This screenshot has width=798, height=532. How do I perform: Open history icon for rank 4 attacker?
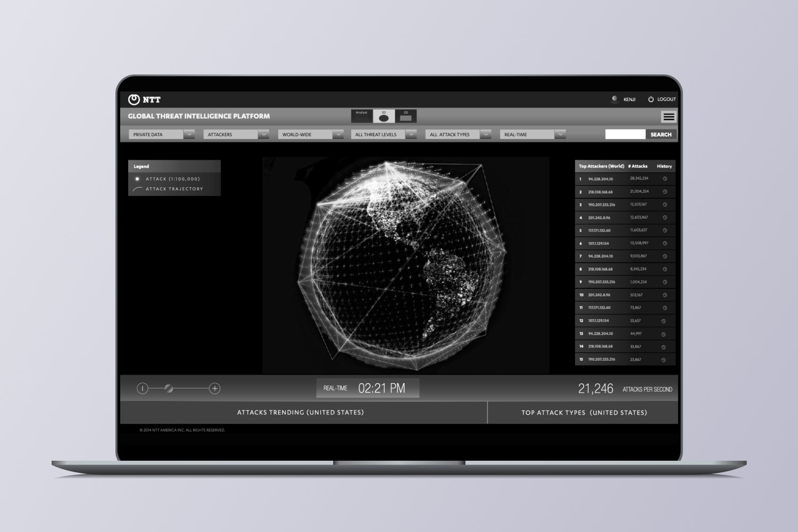pyautogui.click(x=664, y=218)
